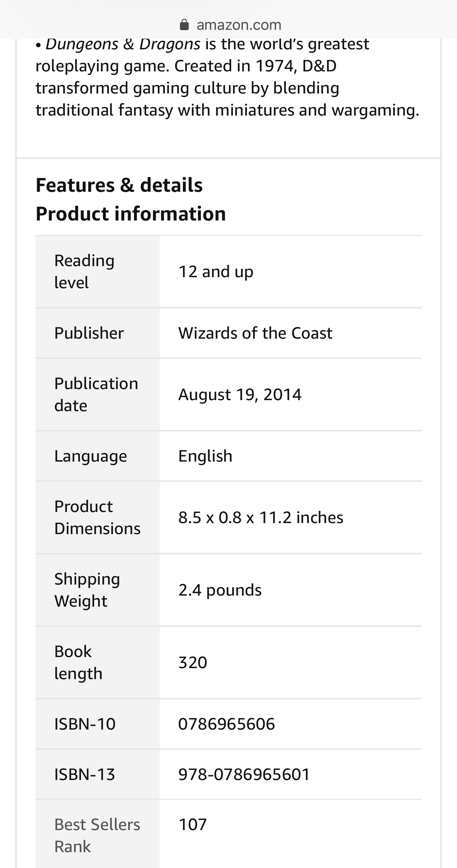Click the italic Dungeons & Dragons text
Viewport: 457px width, 868px height.
[x=123, y=44]
